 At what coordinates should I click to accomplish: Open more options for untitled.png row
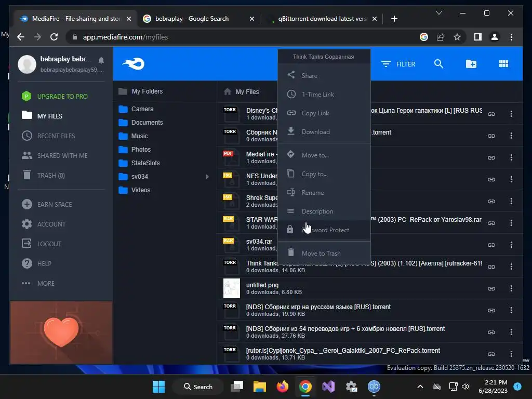[511, 288]
